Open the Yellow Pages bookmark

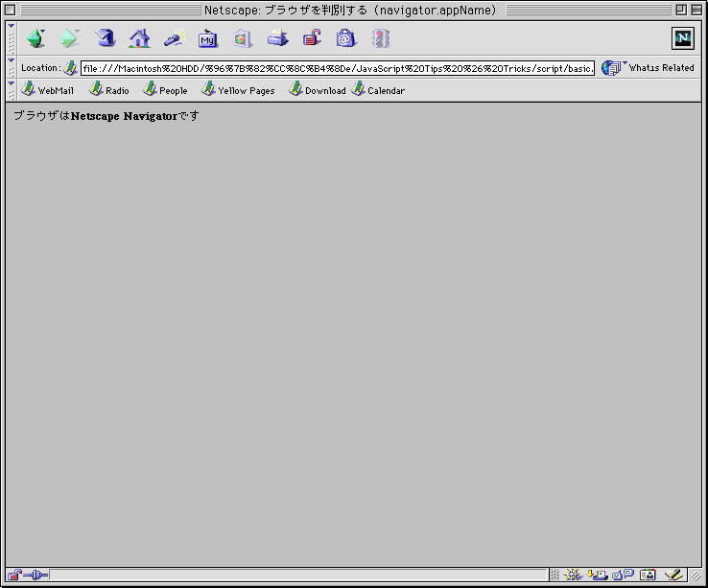pos(238,90)
